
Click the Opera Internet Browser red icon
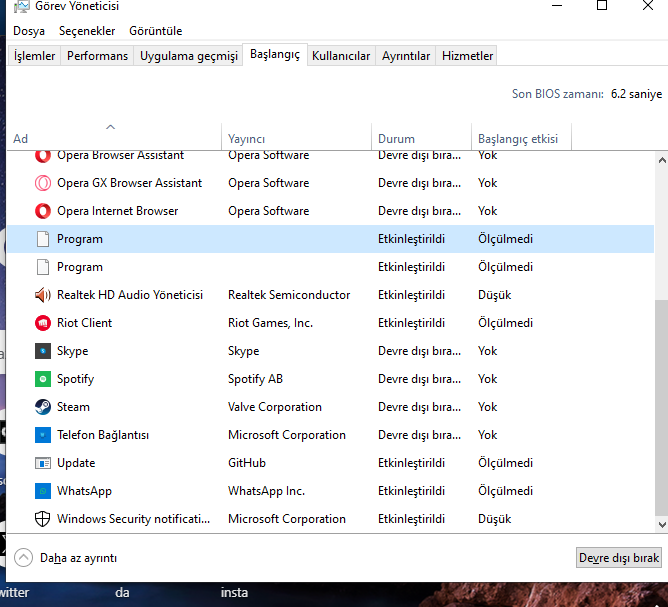(x=43, y=211)
